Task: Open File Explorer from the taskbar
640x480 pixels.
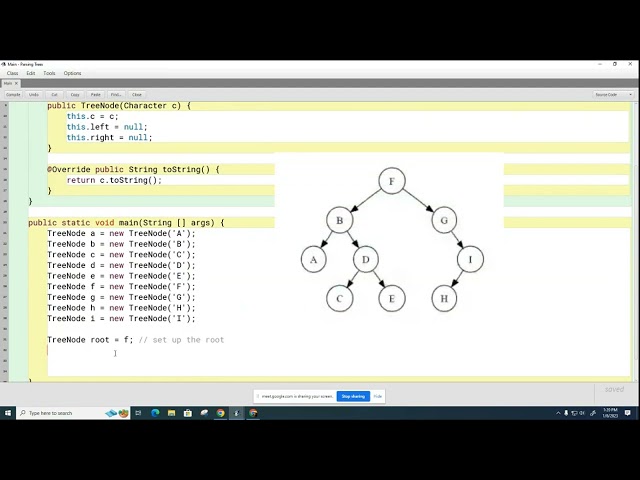Action: point(171,413)
